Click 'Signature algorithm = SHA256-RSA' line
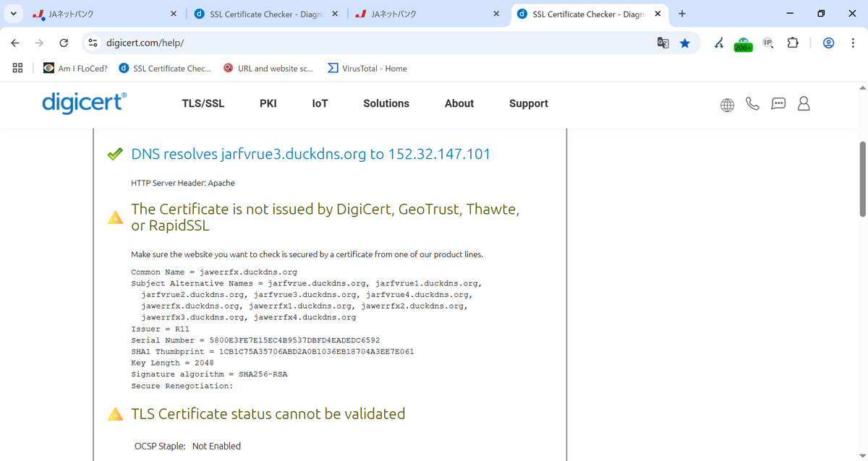868x461 pixels. [209, 374]
